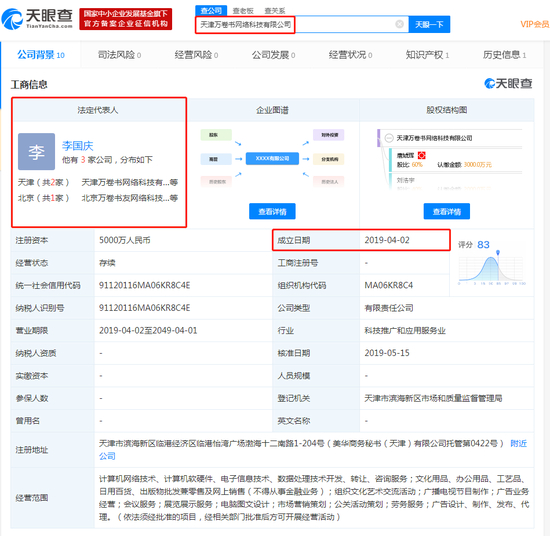Screen dimensions: 550x536
Task: Open the 公司背景 tab
Action: click(41, 55)
